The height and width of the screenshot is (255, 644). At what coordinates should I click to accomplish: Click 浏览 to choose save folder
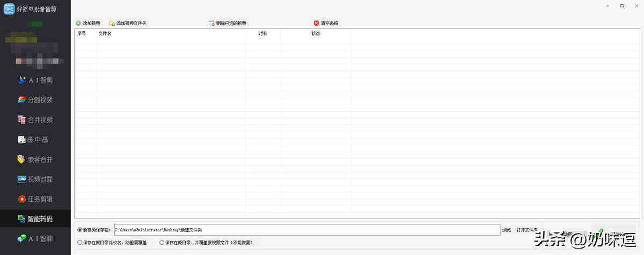507,230
